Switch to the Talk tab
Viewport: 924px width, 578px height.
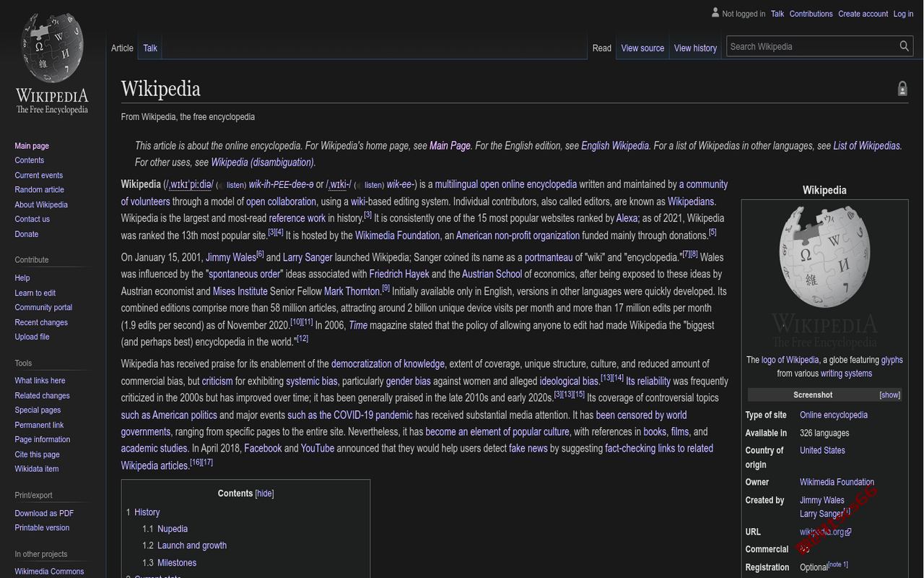point(150,48)
